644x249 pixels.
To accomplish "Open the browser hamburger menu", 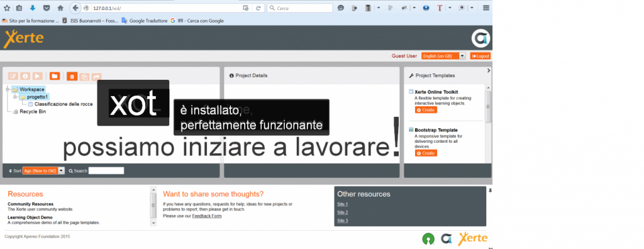I will point(486,8).
